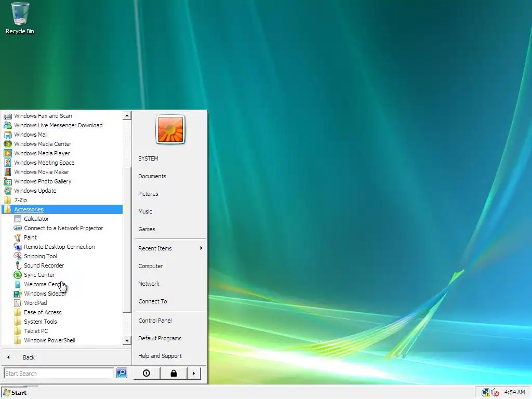The width and height of the screenshot is (532, 399).
Task: Click the Windows Mail icon
Action: pyautogui.click(x=7, y=135)
